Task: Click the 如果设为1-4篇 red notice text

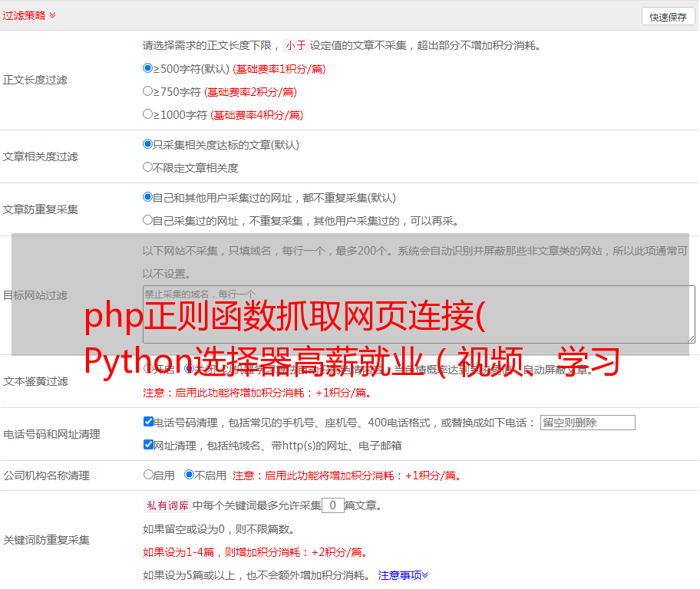Action: coord(256,552)
